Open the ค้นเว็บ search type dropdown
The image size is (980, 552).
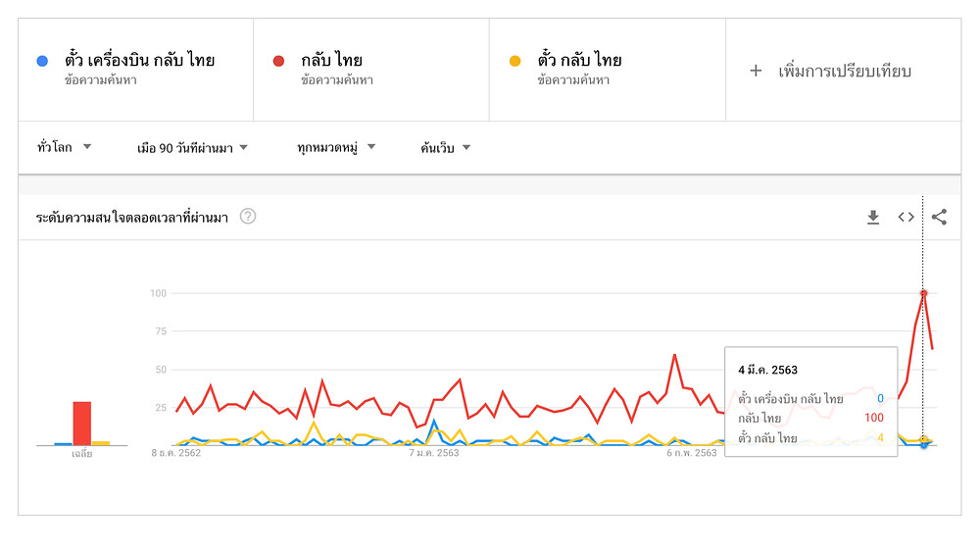point(445,148)
